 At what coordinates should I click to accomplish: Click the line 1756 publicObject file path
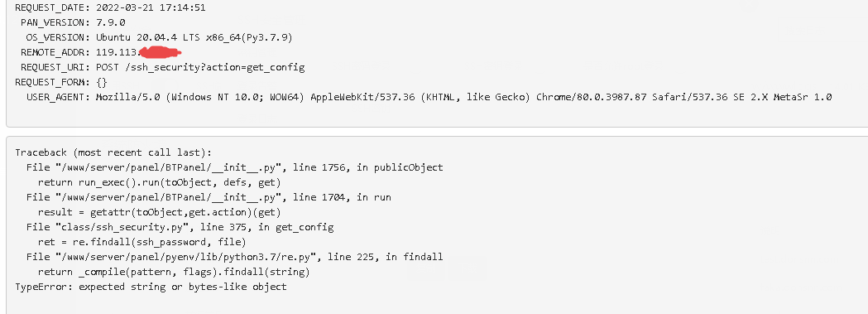(x=235, y=167)
